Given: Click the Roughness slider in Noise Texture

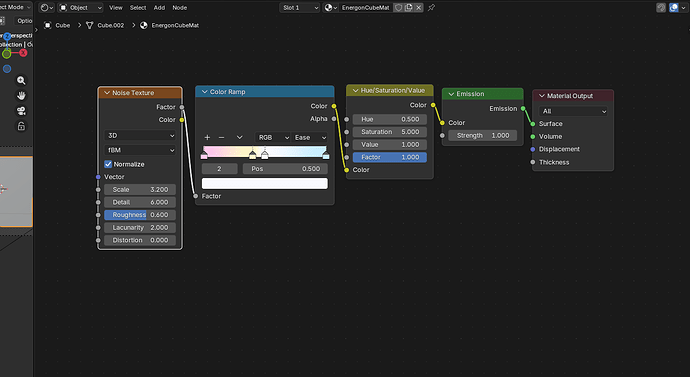Looking at the screenshot, I should [140, 215].
